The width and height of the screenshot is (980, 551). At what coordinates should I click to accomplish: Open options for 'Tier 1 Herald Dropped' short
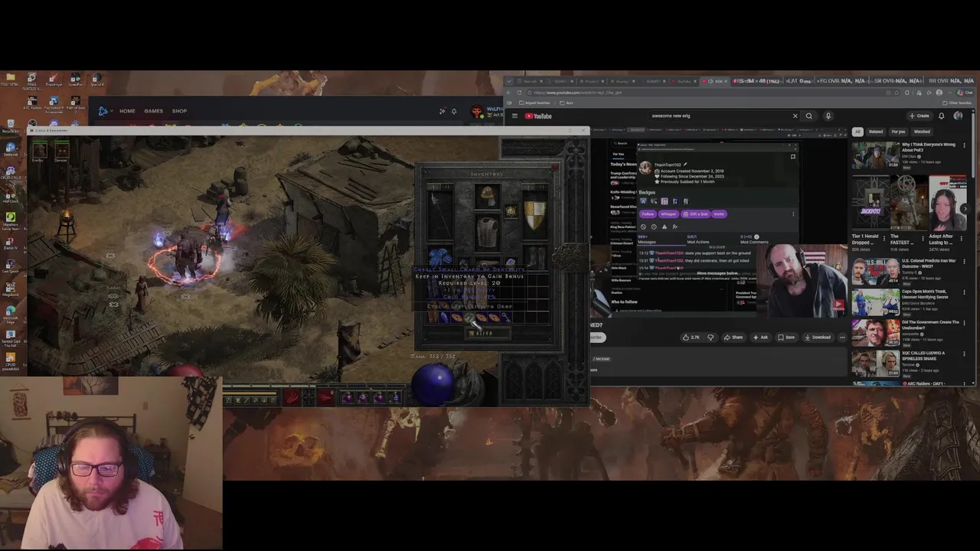pos(885,238)
